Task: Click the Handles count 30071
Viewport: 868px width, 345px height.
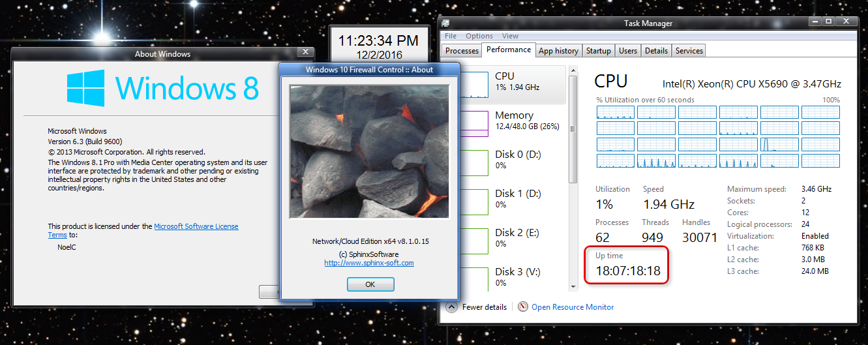Action: 700,237
